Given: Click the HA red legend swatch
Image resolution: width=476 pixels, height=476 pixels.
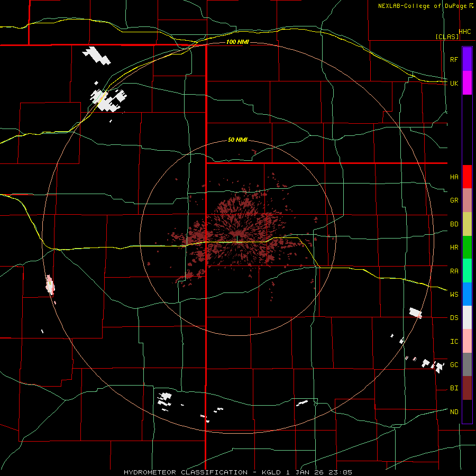Looking at the screenshot, I should pyautogui.click(x=467, y=177).
